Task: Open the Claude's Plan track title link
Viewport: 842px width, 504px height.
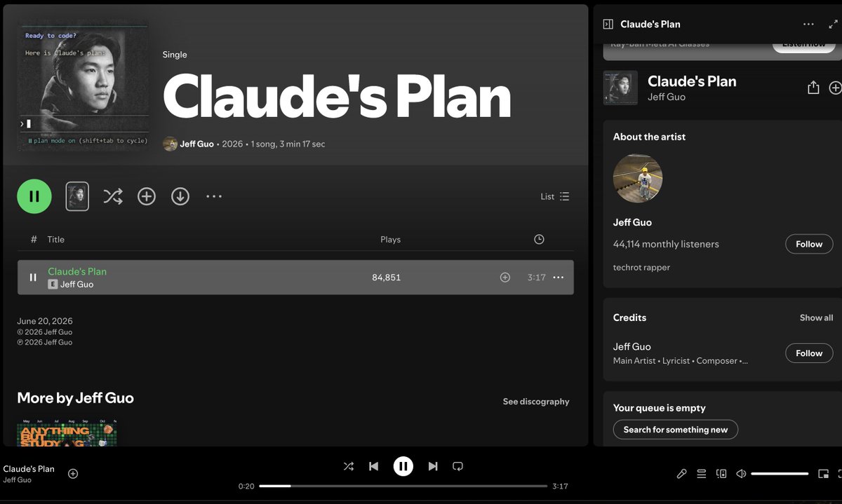Action: (77, 271)
